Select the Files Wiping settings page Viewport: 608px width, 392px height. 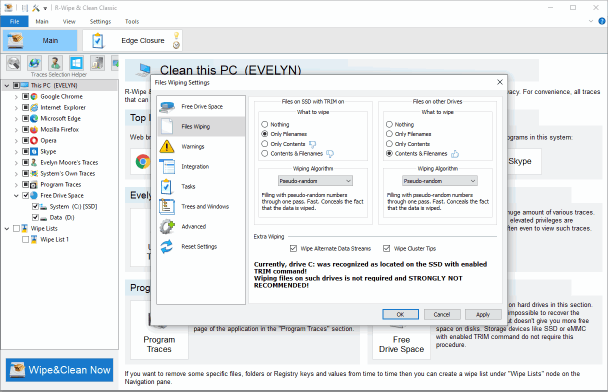point(201,126)
